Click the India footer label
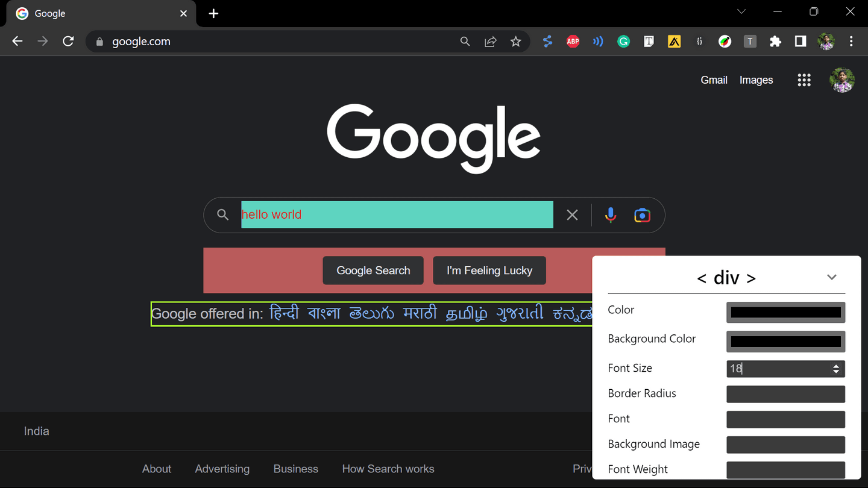The width and height of the screenshot is (868, 488). [37, 431]
